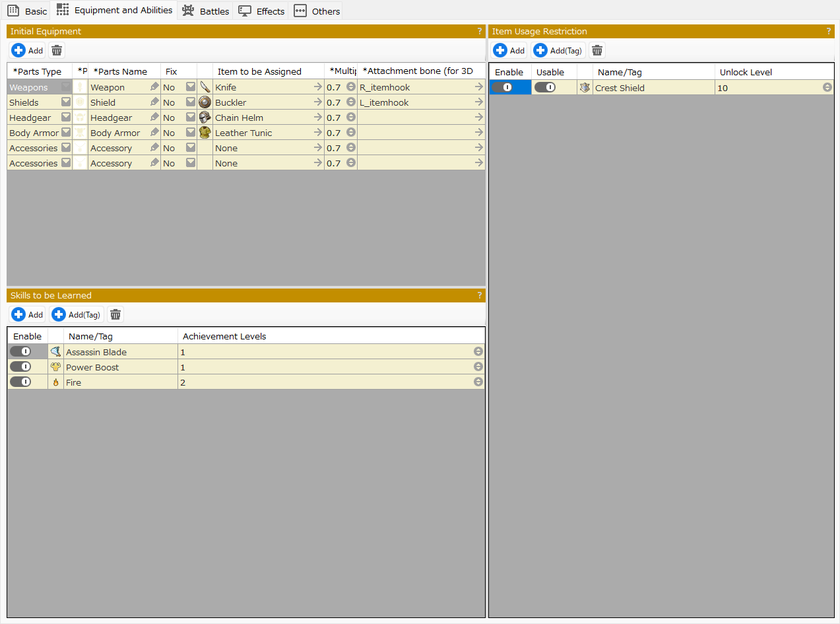Open help for Initial Equipment panel
840x624 pixels.
tap(480, 31)
